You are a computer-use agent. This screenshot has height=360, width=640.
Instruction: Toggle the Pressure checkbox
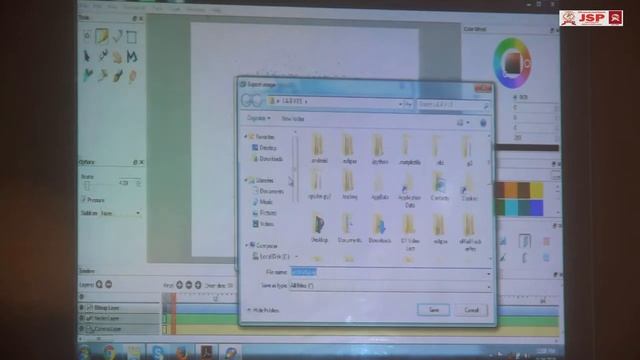pos(84,200)
